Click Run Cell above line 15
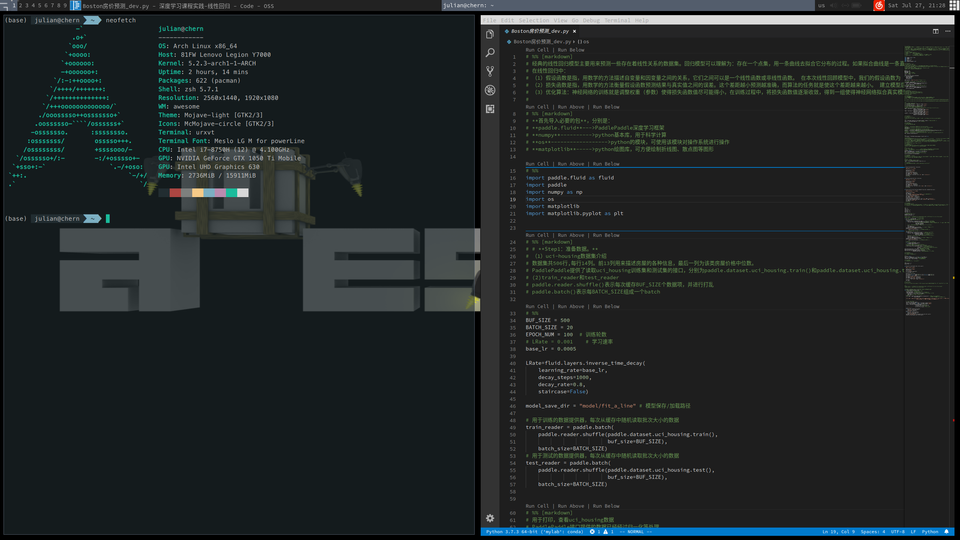 (538, 164)
